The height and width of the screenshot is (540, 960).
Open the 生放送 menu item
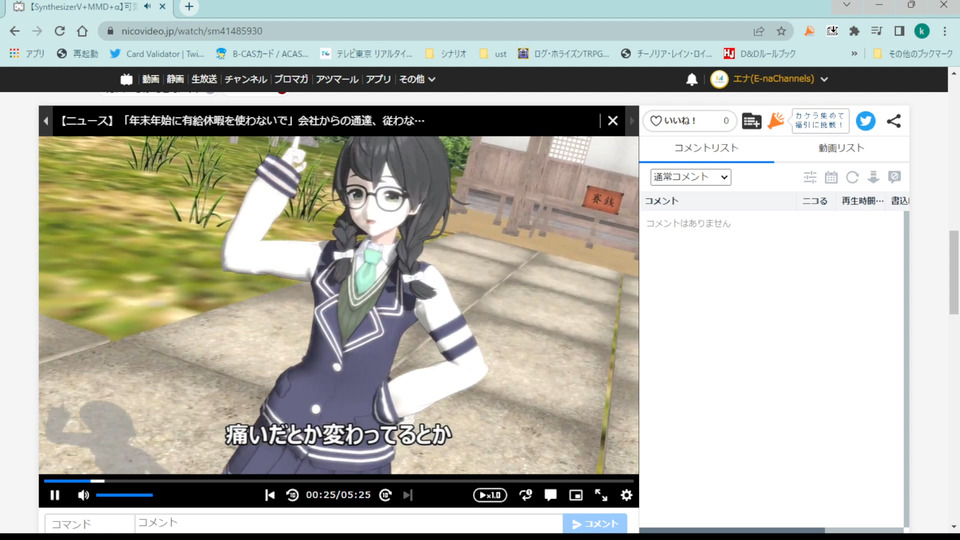(204, 79)
